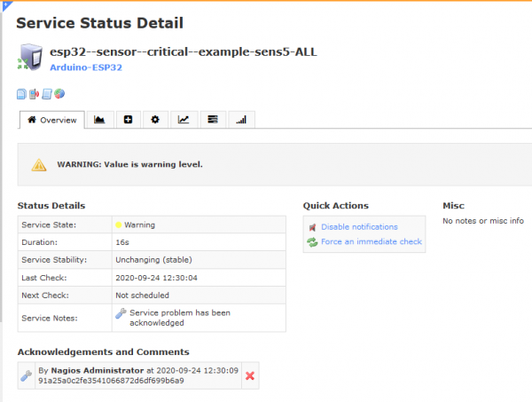Click the yellow warning triangle icon
Screen dimensions: 532x402
click(39, 164)
